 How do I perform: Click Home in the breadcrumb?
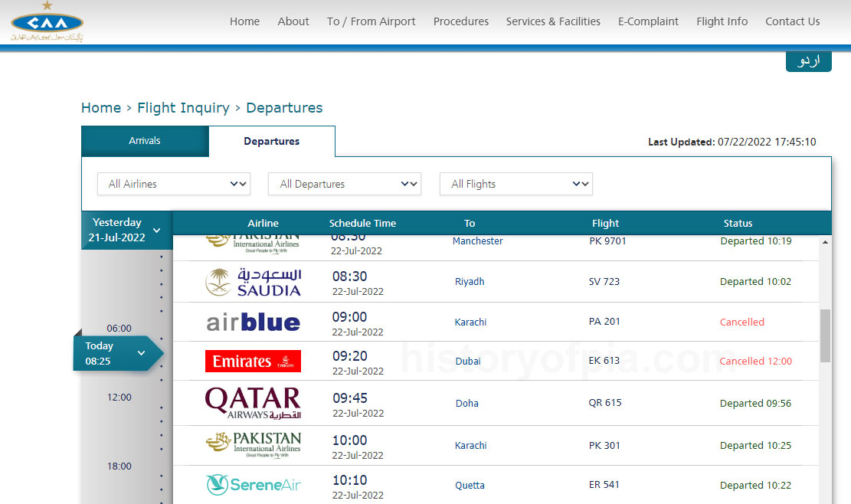click(101, 108)
